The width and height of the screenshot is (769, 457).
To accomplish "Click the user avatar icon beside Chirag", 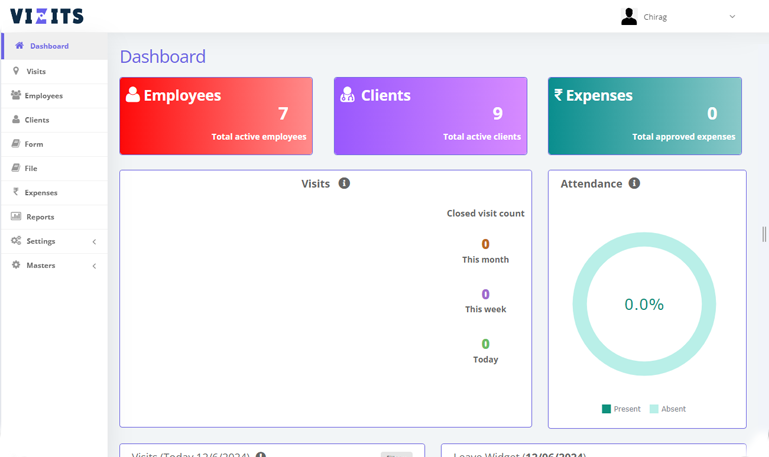I will pyautogui.click(x=629, y=16).
